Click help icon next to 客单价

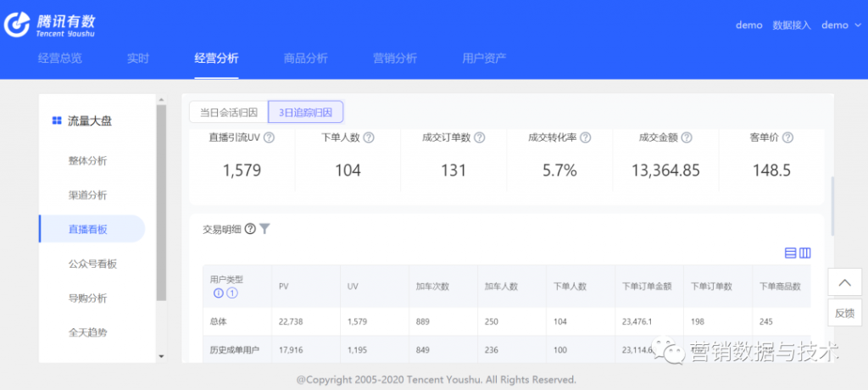coord(787,137)
